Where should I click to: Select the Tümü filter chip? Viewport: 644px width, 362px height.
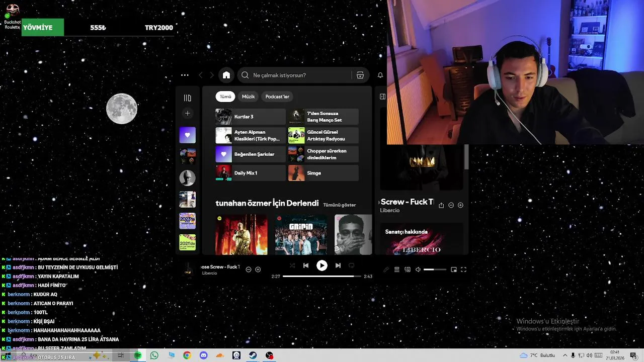(x=225, y=97)
